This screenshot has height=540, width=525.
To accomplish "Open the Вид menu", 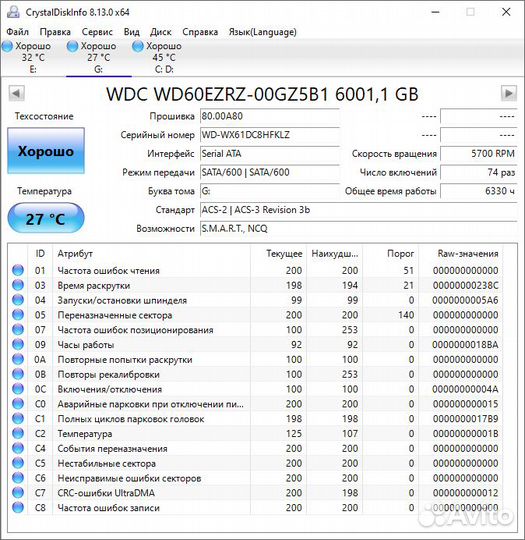I will [x=132, y=32].
